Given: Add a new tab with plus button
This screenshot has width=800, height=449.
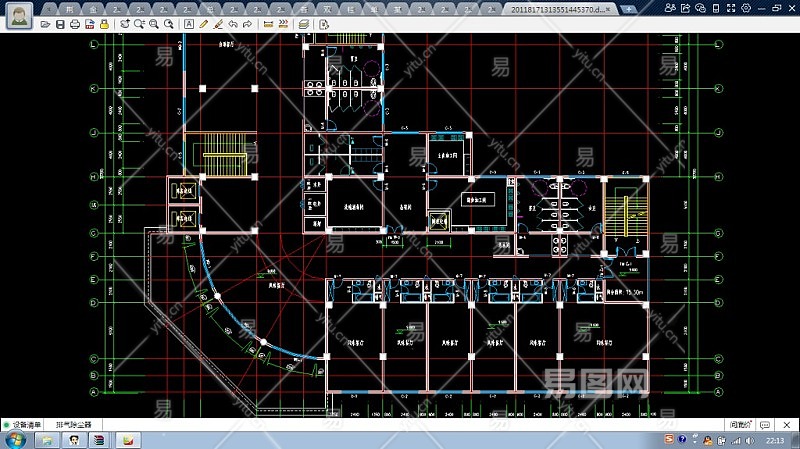Looking at the screenshot, I should [x=629, y=9].
